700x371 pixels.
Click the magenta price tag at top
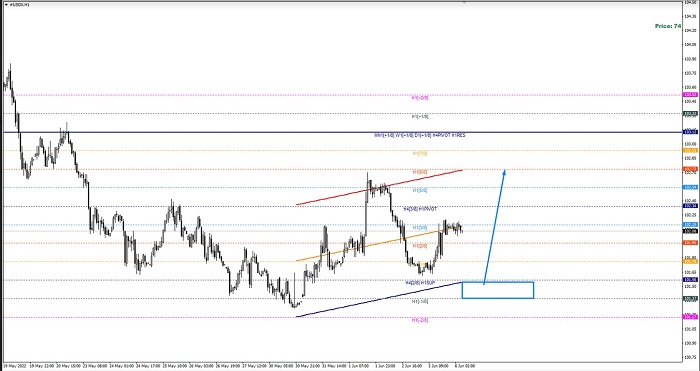pos(690,95)
